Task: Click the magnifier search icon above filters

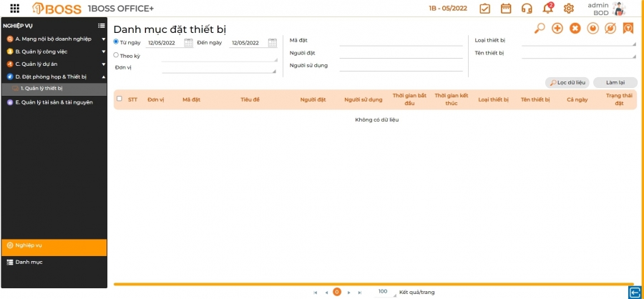Action: click(540, 29)
